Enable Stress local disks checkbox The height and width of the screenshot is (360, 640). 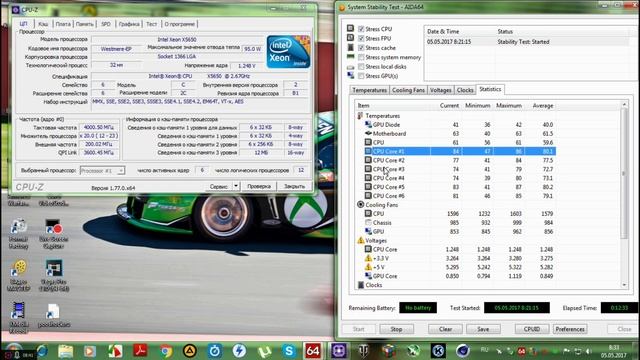point(361,67)
